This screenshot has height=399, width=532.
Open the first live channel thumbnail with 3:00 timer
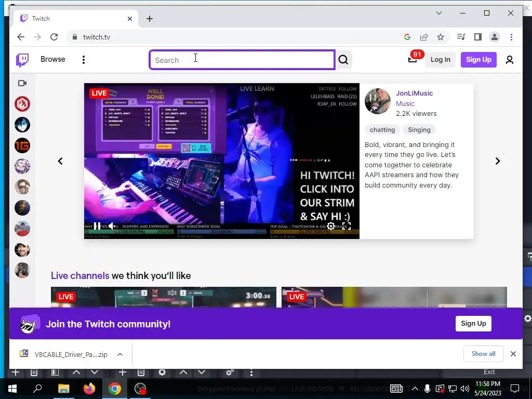point(164,297)
